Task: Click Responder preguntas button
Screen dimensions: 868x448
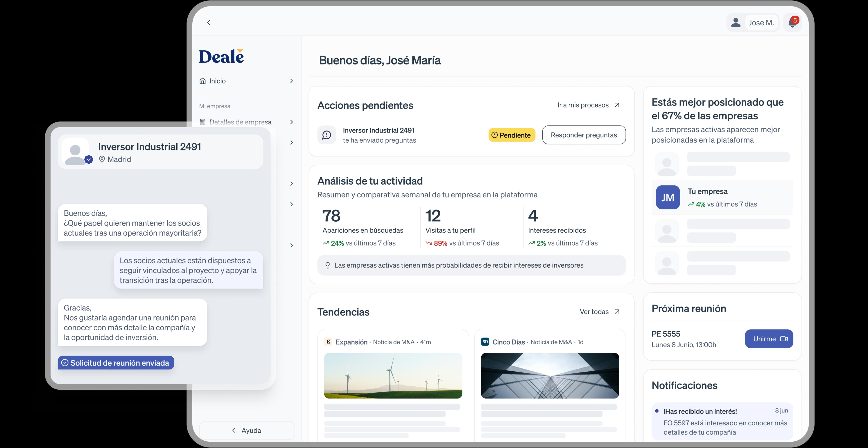Action: (584, 135)
